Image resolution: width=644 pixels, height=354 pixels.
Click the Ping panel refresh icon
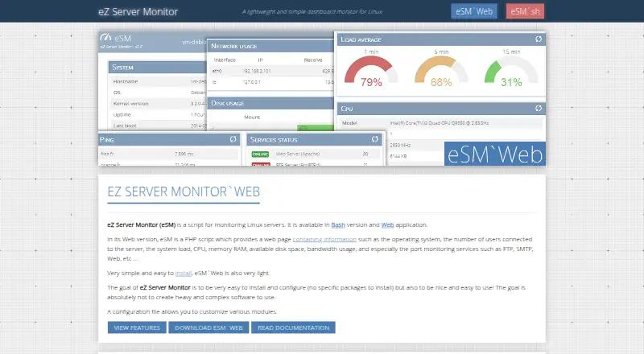pos(233,139)
